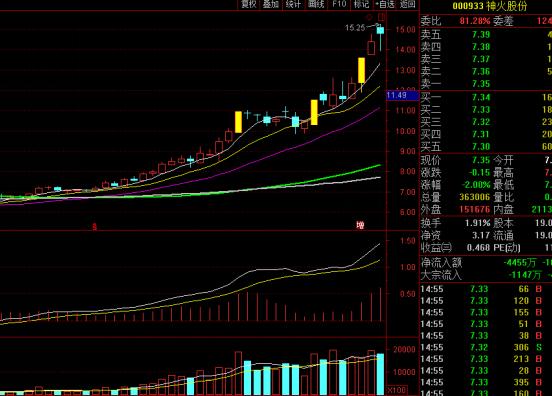
Task: Select the 买四 7.31 bid row
Action: point(486,134)
